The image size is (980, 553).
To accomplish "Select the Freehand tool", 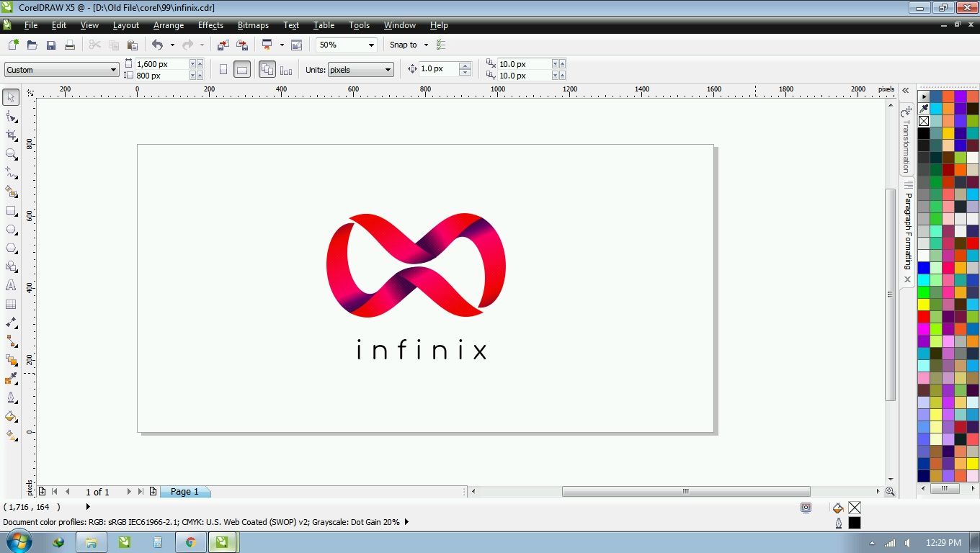I will [11, 173].
